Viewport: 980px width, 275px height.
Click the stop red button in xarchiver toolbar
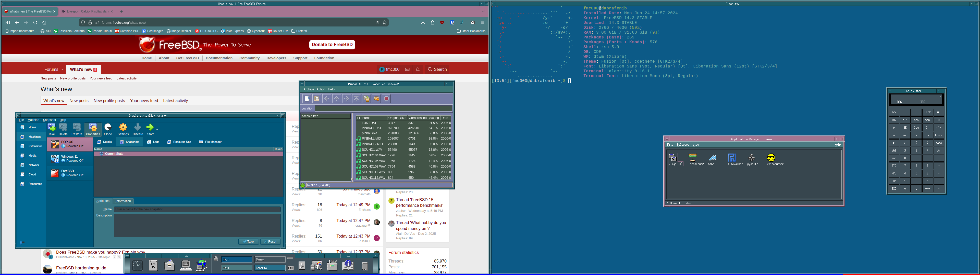(386, 99)
